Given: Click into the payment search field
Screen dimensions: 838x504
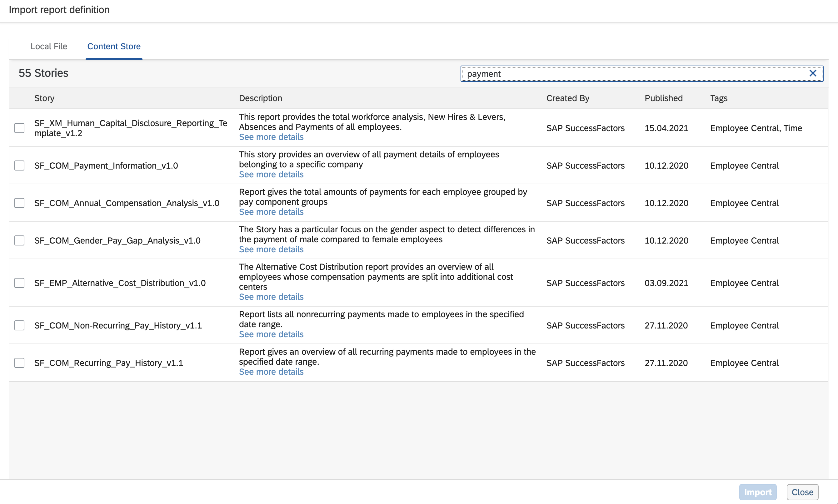Looking at the screenshot, I should click(632, 74).
